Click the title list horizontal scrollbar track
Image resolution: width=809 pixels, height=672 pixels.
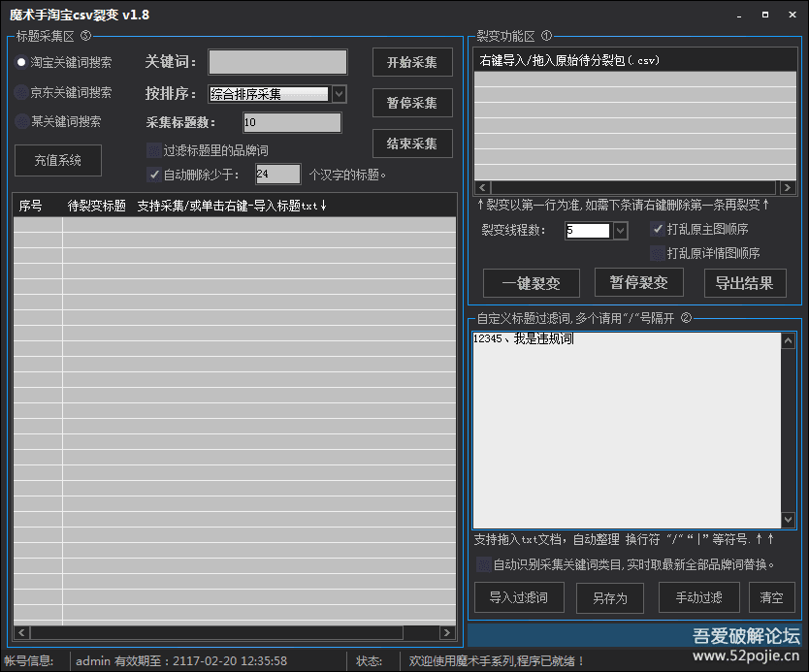click(235, 632)
